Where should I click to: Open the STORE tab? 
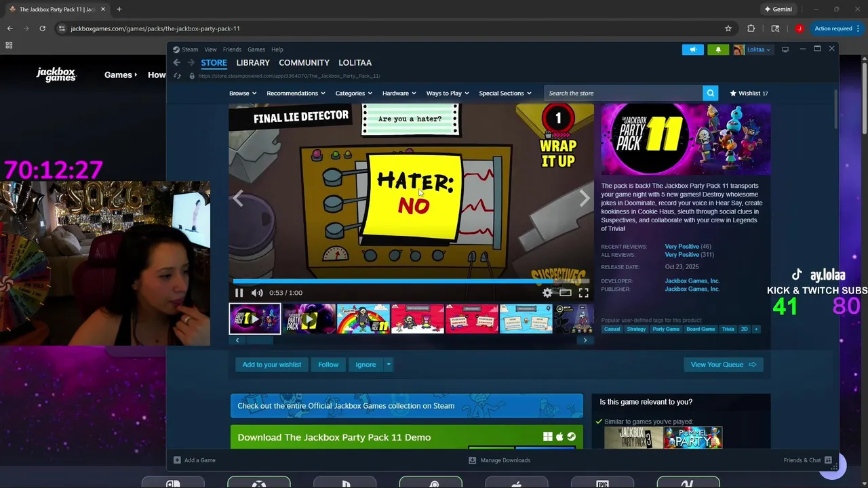pos(214,62)
